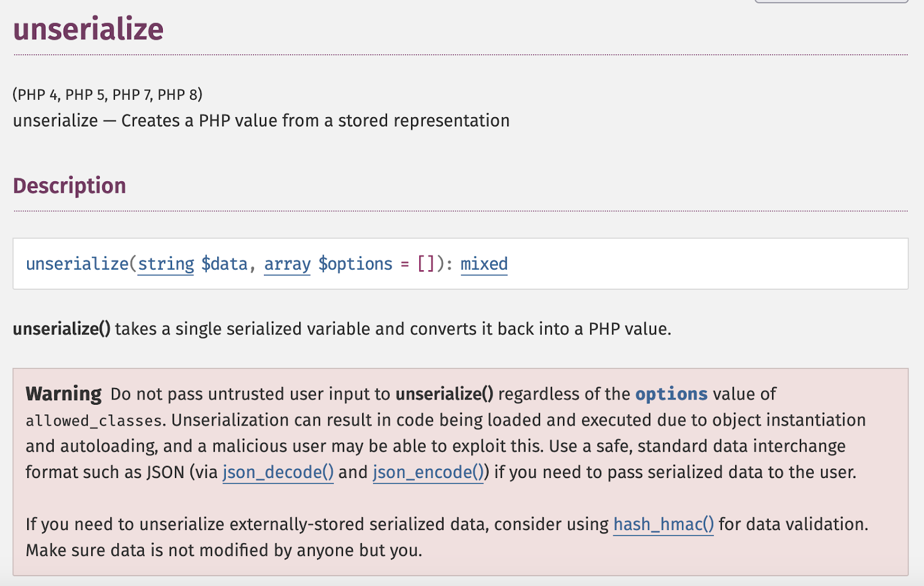Click the bold Warning label
The image size is (924, 586).
(64, 394)
